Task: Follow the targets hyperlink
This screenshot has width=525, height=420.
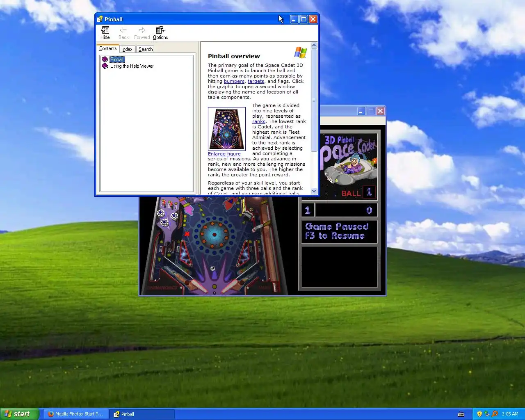Action: click(256, 81)
